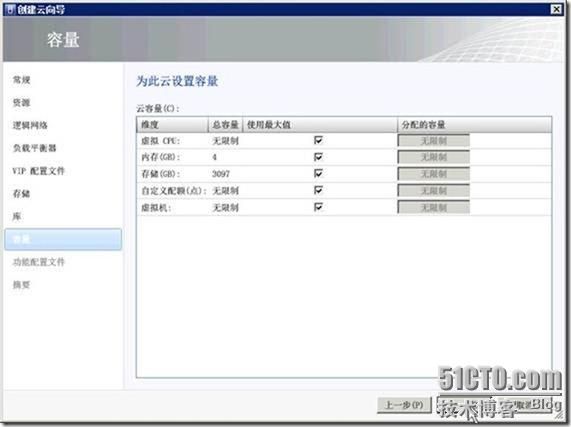The height and width of the screenshot is (427, 571).
Task: Click assigned capacity field for 虚拟机
Action: (434, 207)
